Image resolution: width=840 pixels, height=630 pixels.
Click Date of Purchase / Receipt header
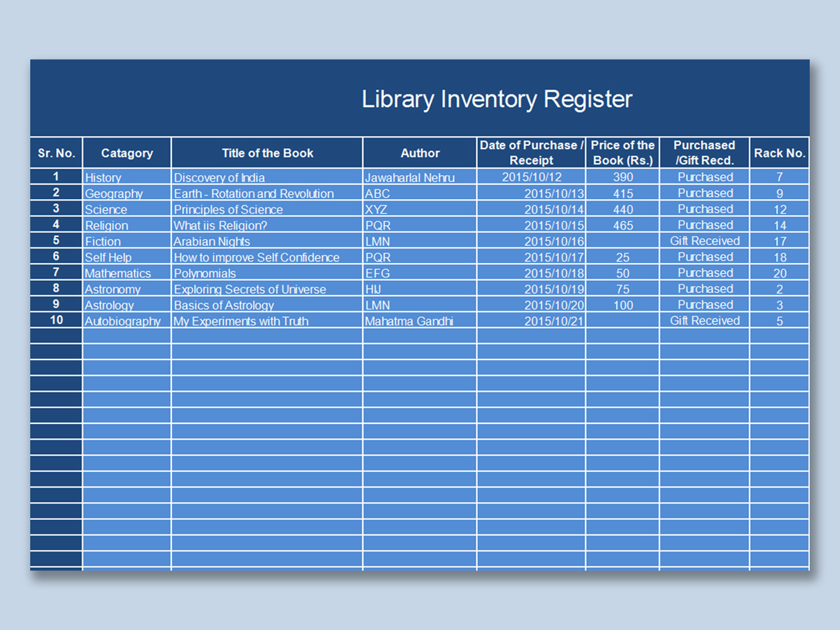[531, 153]
